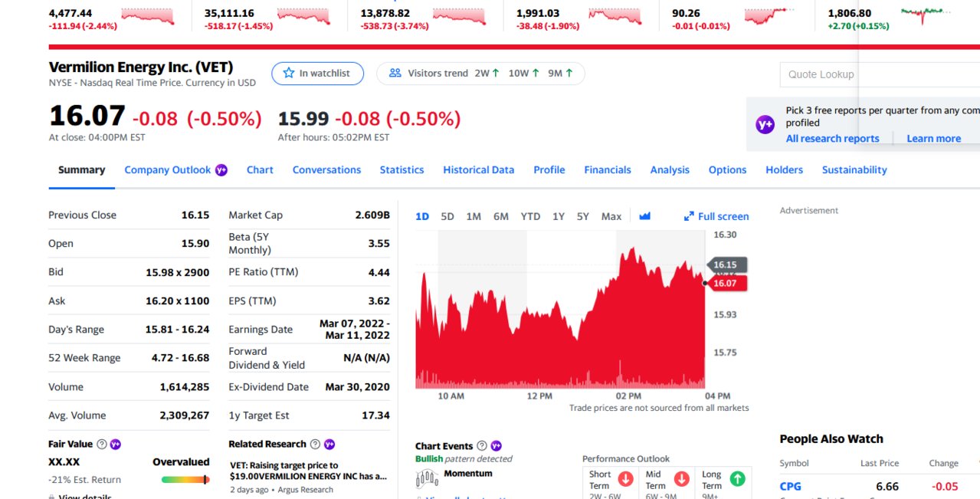
Task: Click the Overvalued fair value gradient bar
Action: (185, 480)
